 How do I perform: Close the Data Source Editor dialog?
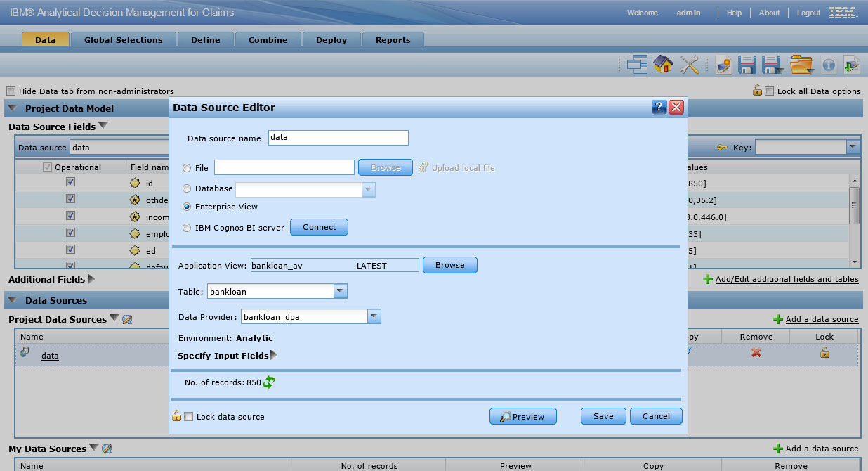pos(676,107)
